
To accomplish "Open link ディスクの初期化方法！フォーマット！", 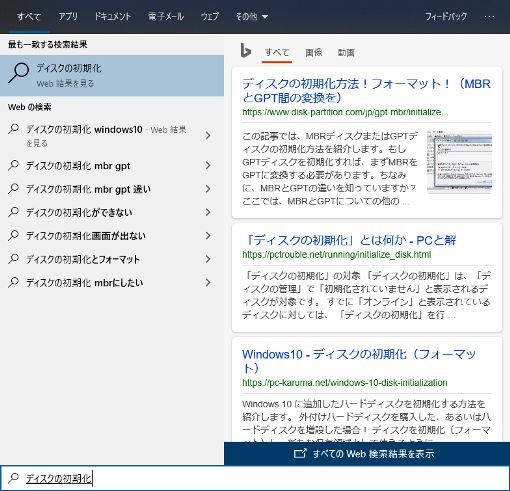I will [366, 90].
